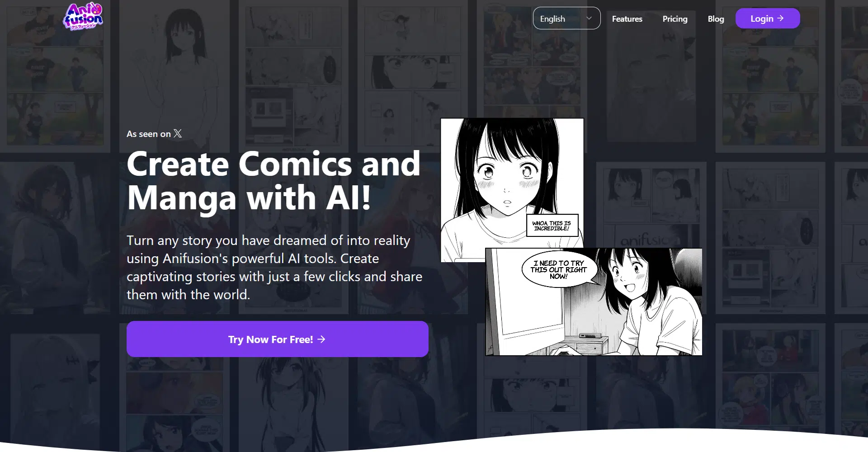Image resolution: width=868 pixels, height=452 pixels.
Task: Open the English language dropdown
Action: [566, 18]
